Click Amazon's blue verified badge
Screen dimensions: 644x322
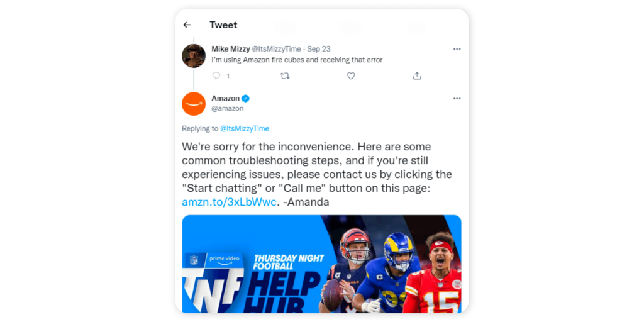coord(246,99)
